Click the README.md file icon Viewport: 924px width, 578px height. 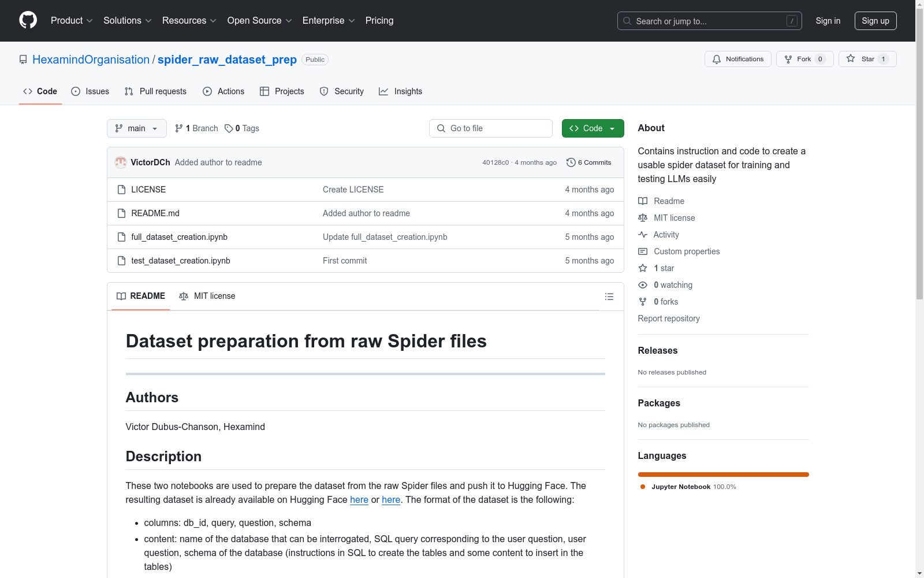pyautogui.click(x=121, y=213)
